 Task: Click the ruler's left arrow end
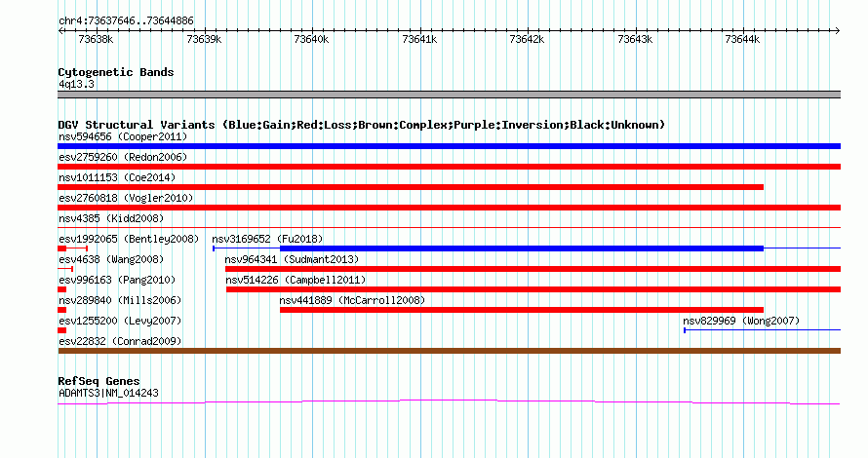click(60, 31)
